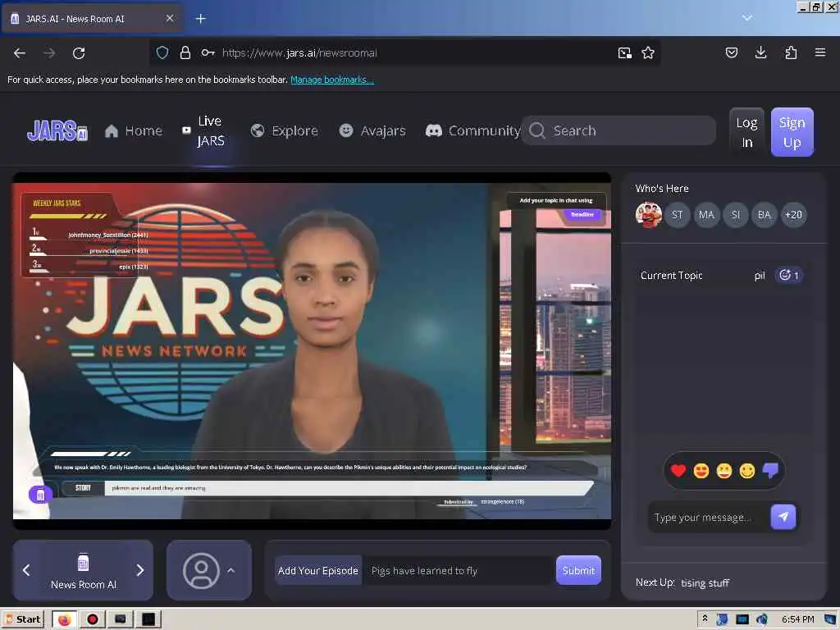Open the extensions puzzle icon
The width and height of the screenshot is (840, 630).
tap(791, 52)
